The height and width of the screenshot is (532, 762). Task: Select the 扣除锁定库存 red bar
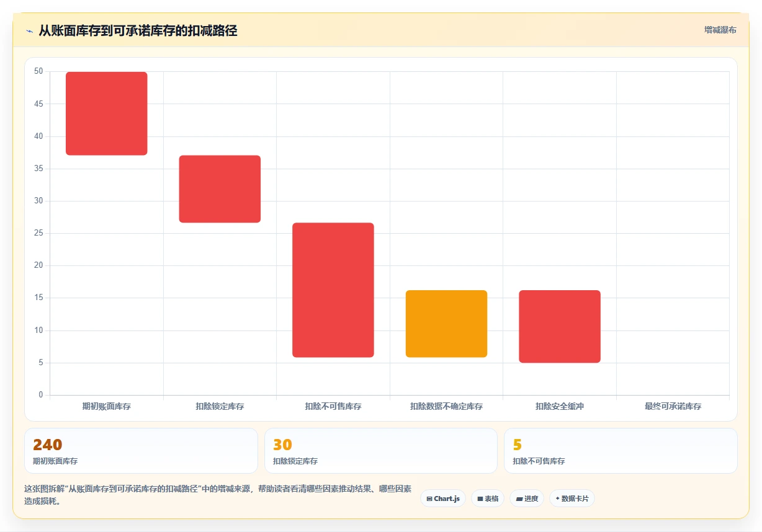tap(220, 189)
